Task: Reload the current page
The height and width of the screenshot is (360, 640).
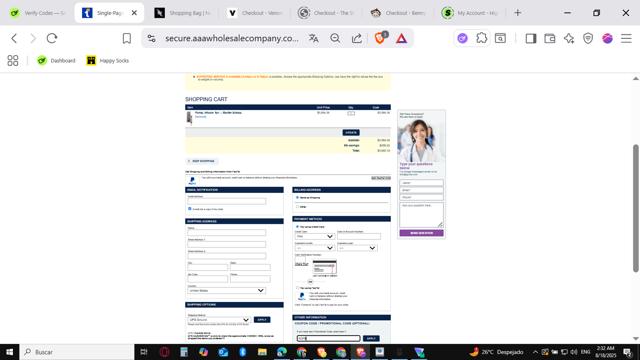Action: [52, 38]
